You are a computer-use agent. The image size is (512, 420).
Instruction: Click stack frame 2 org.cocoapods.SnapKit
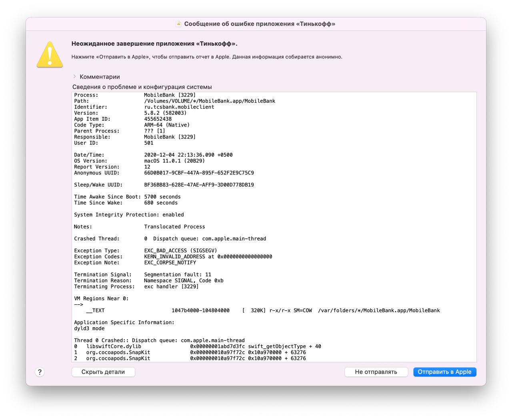190,359
